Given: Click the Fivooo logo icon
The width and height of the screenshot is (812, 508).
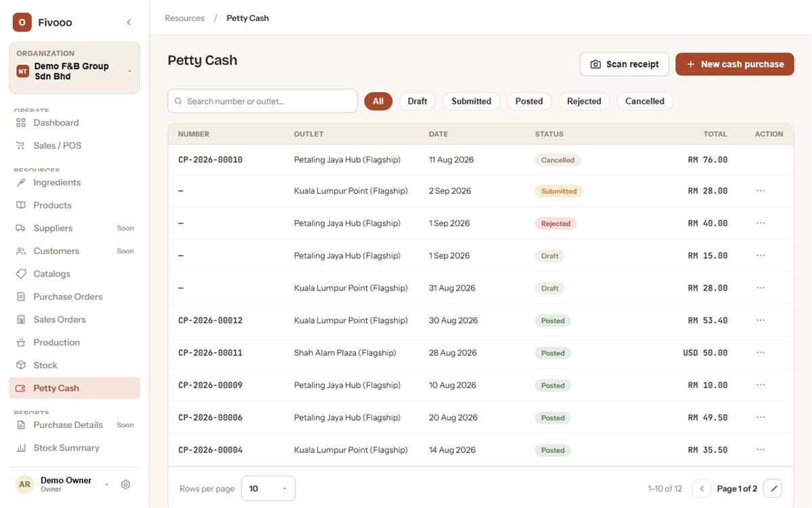Looking at the screenshot, I should 22,22.
